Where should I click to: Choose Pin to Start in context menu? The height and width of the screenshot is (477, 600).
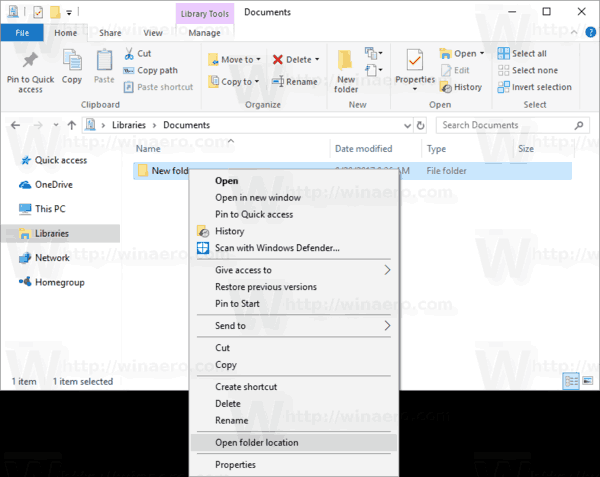[294, 304]
